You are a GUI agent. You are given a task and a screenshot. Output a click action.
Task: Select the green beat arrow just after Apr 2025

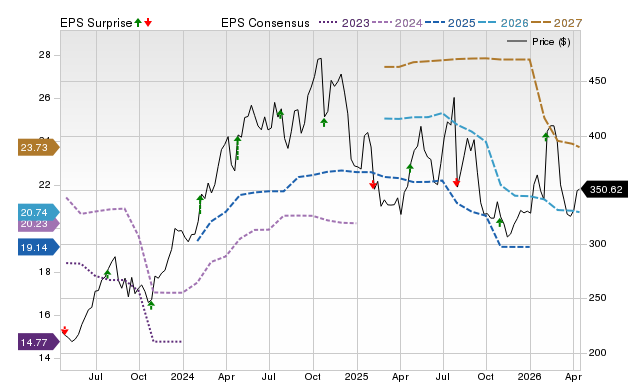coord(410,168)
